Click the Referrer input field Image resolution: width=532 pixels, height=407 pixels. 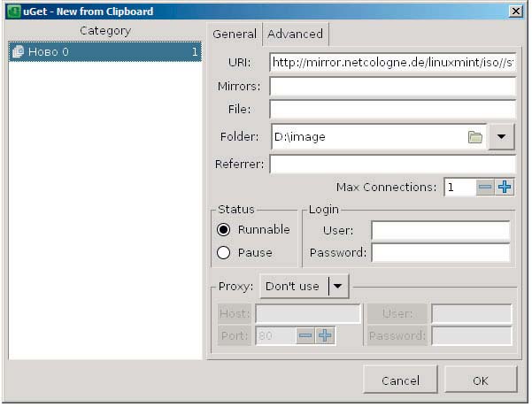[x=393, y=165]
